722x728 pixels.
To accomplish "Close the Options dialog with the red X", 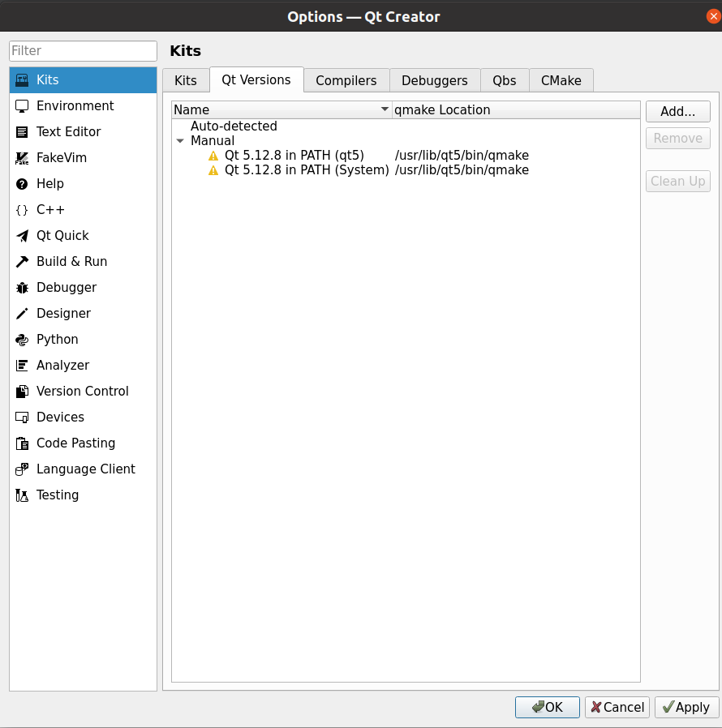I will [713, 16].
